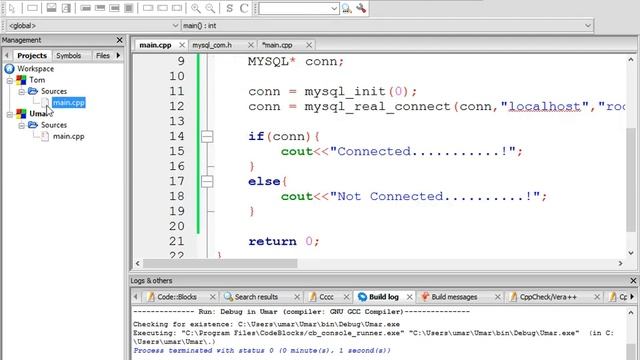Click the Workspace globe icon in project tree

[9, 69]
